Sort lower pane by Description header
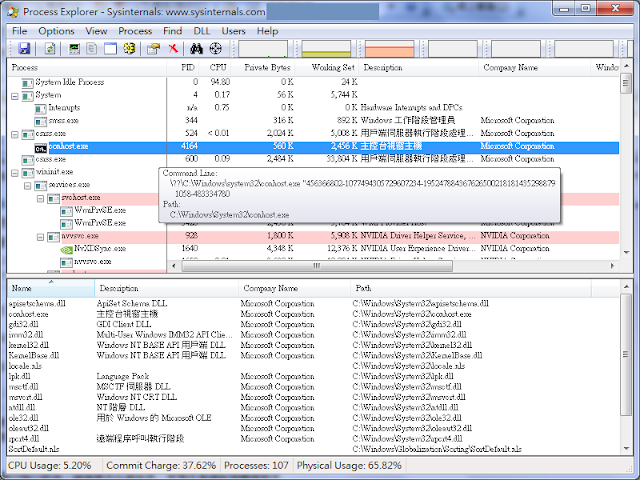The image size is (640, 480). (x=167, y=288)
